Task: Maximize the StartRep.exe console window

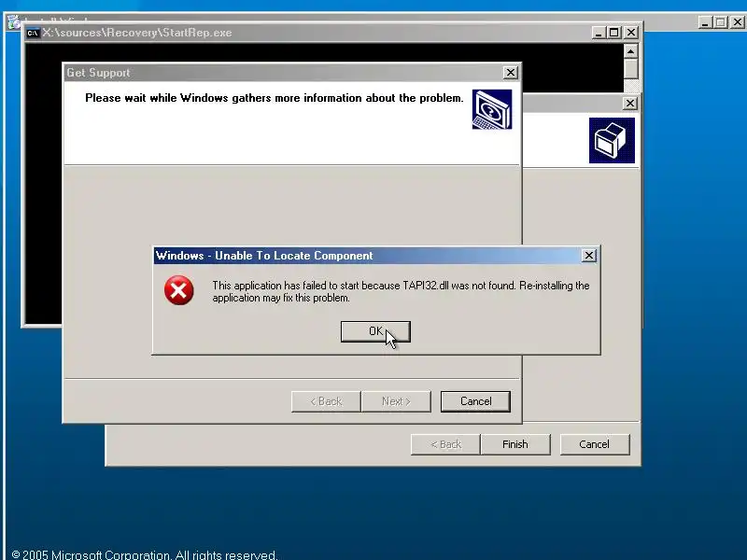Action: 614,33
